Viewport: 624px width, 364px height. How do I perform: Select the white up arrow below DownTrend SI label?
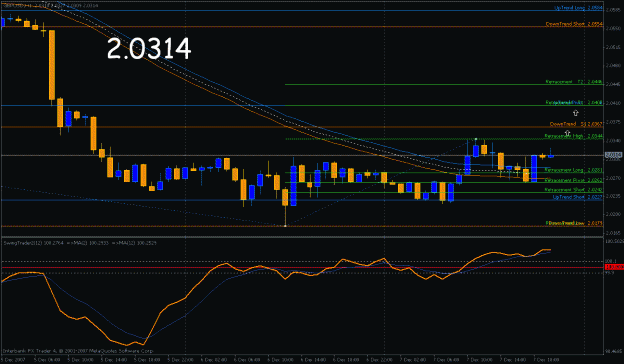click(x=567, y=133)
